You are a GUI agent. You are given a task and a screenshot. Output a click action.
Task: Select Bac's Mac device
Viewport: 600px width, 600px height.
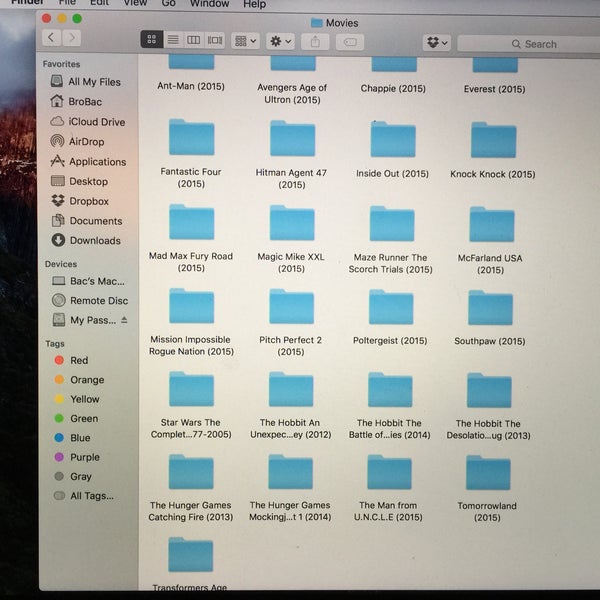tap(88, 281)
